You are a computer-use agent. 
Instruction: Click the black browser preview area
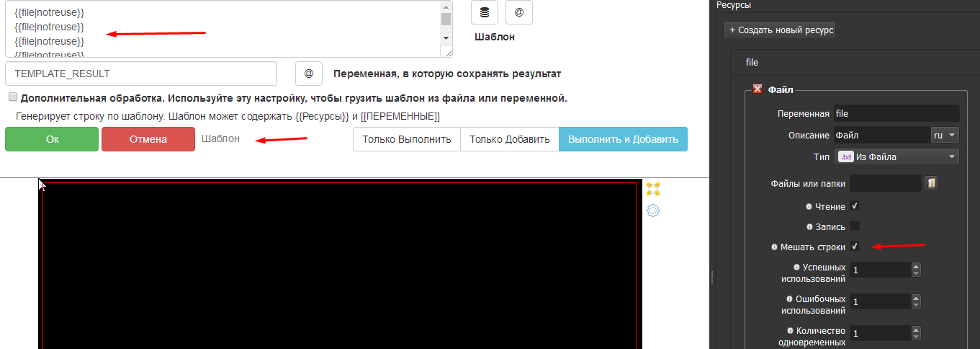click(340, 265)
